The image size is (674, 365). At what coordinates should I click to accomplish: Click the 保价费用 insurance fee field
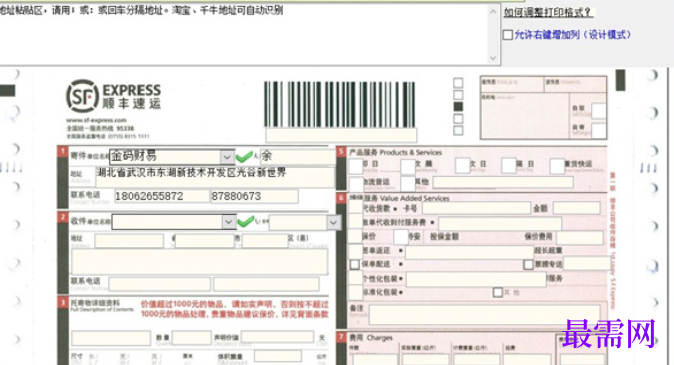[x=579, y=237]
